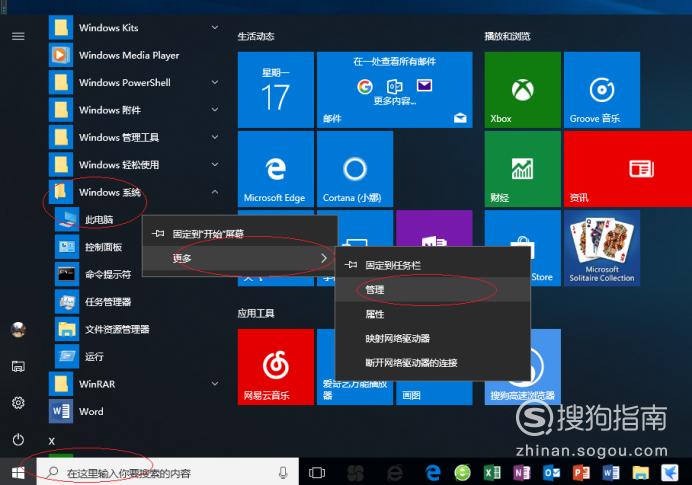Open File Explorer from the taskbar
Viewport: 692px width, 485px height.
point(640,473)
